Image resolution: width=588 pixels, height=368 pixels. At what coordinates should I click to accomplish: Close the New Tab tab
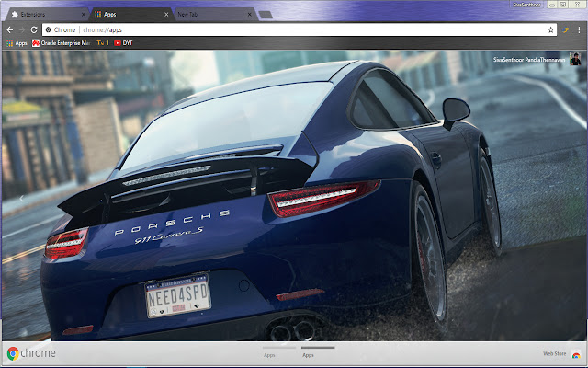pyautogui.click(x=250, y=15)
